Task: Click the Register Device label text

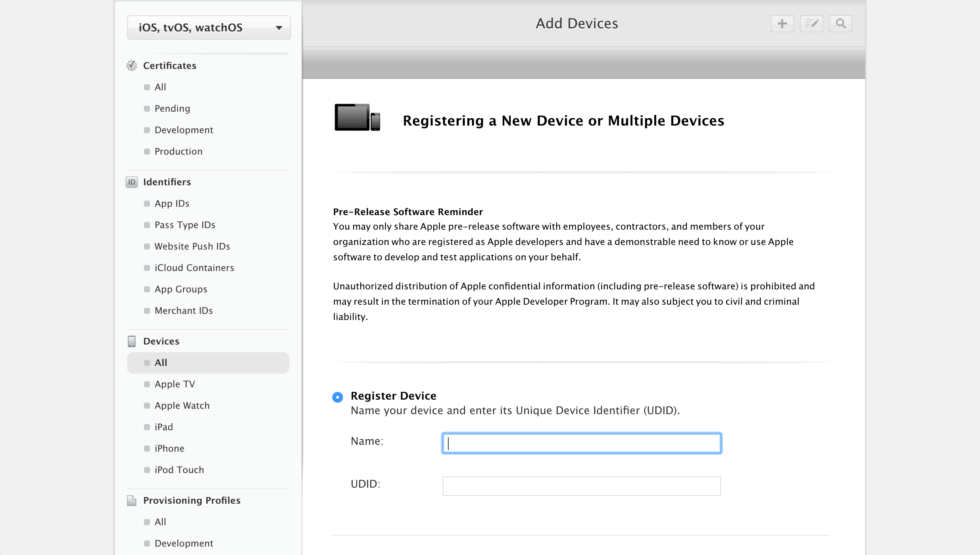Action: (x=394, y=395)
